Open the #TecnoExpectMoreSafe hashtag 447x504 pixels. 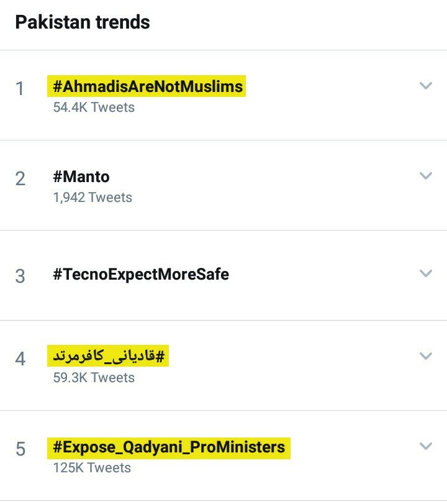pos(141,274)
